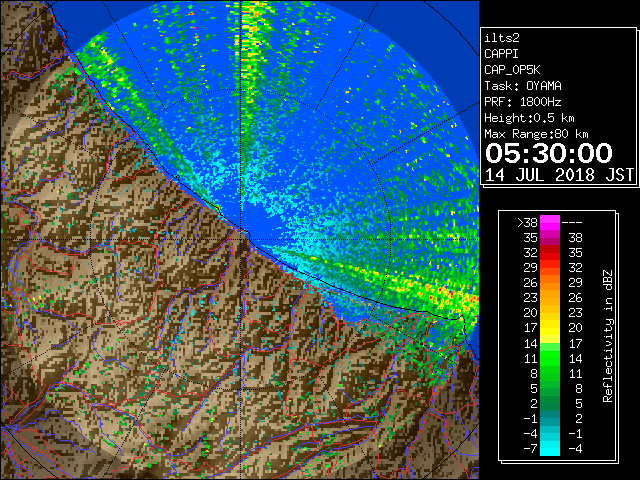Pick the magenta swatch atop the legend
The image size is (640, 480).
pos(550,223)
